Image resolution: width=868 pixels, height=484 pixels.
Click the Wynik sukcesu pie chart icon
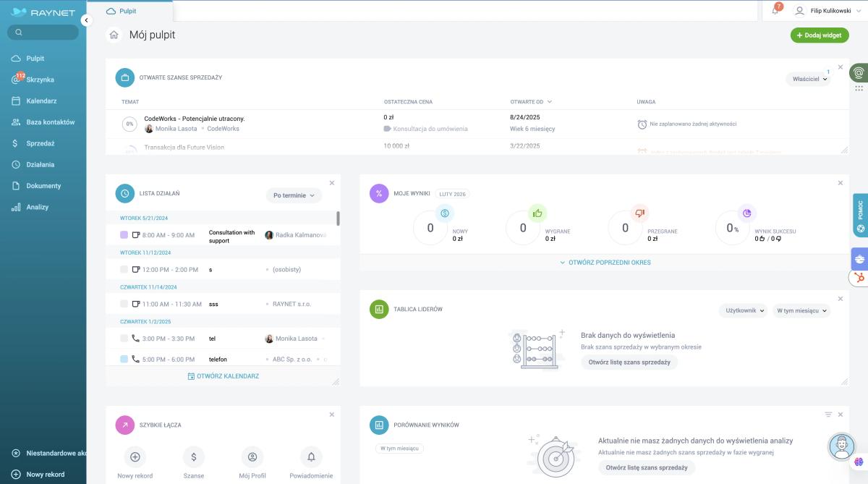(x=746, y=213)
